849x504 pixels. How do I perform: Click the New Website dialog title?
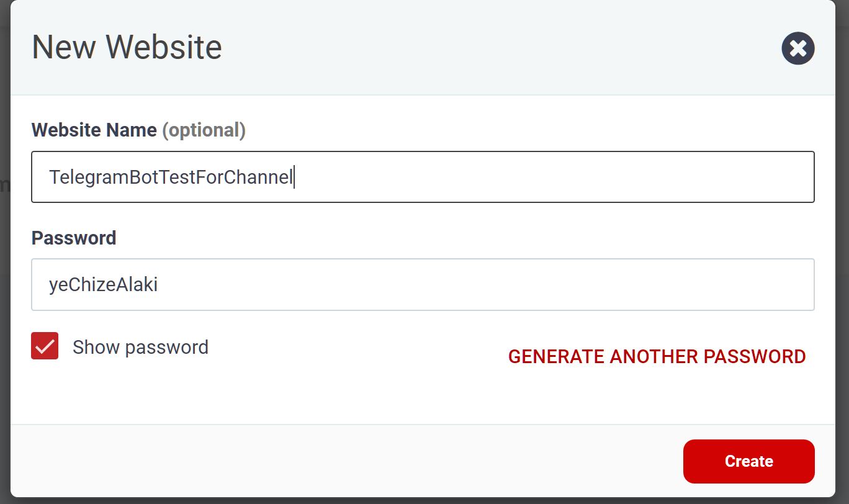127,47
